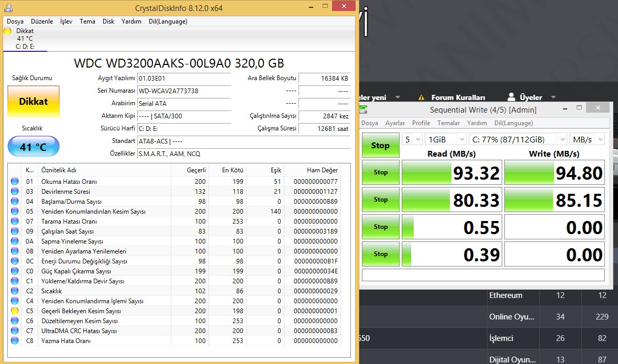Click the 94.80 write result bar
The image size is (618, 364).
point(555,172)
